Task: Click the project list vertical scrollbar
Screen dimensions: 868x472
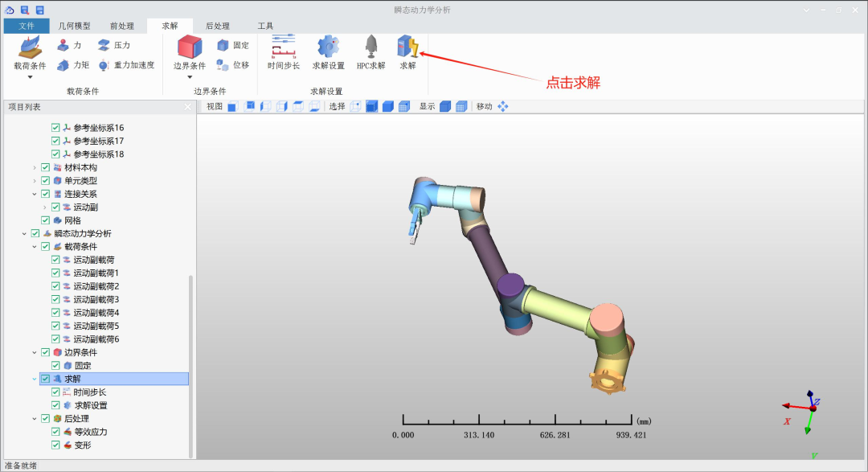Action: pos(191,366)
